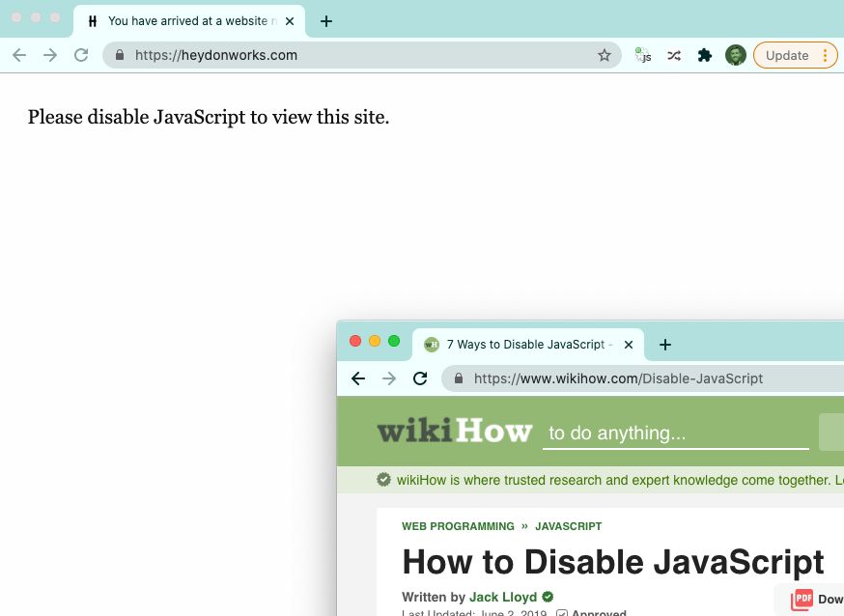Open the three-dot menu beside Update

(x=825, y=55)
